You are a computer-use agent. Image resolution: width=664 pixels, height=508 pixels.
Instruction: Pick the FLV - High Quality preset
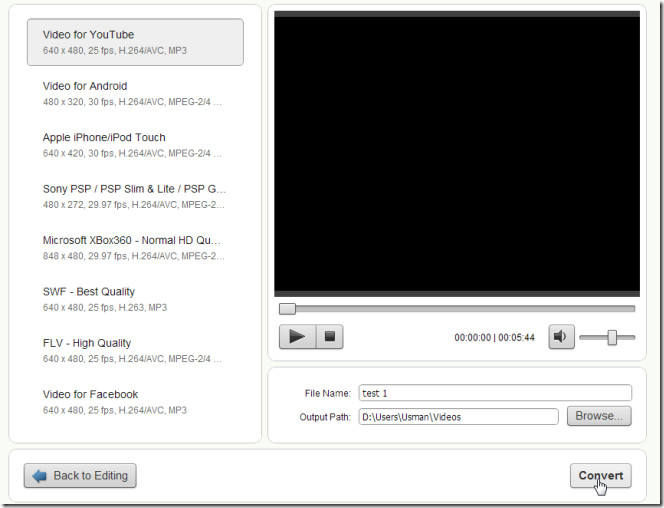tap(135, 351)
